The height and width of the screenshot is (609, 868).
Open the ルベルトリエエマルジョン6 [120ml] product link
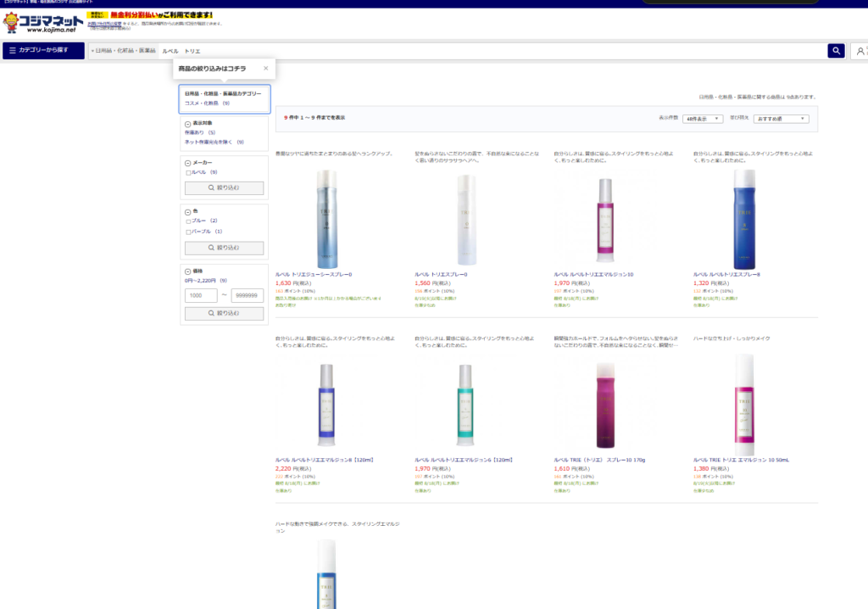point(464,460)
